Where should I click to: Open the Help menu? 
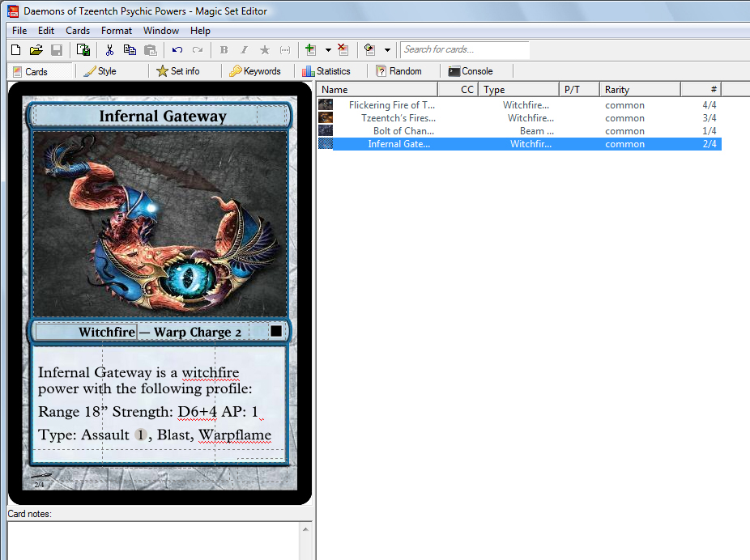pos(200,31)
